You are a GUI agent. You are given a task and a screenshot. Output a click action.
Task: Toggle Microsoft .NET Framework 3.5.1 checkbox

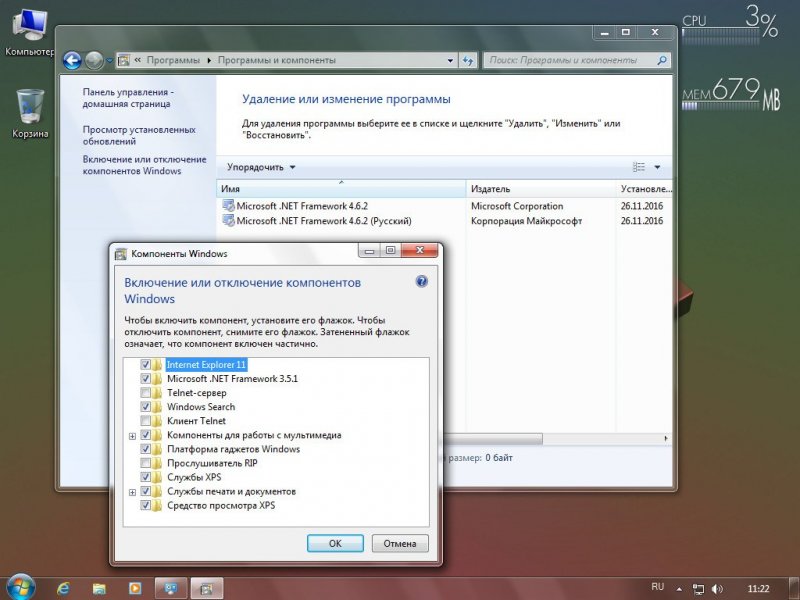click(x=145, y=379)
